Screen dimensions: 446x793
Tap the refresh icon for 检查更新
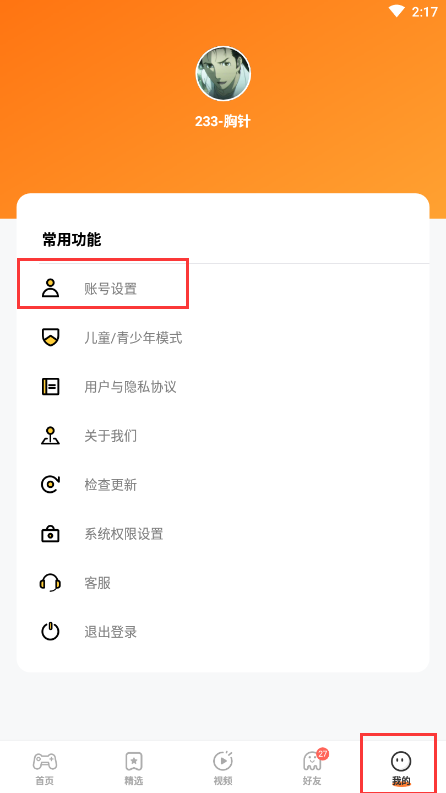50,484
